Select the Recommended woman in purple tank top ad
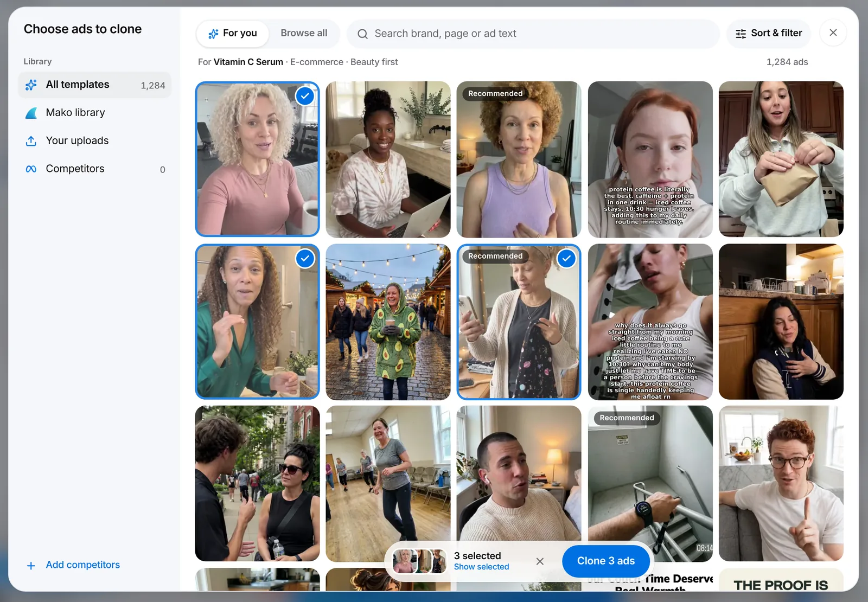The width and height of the screenshot is (868, 602). 519,159
